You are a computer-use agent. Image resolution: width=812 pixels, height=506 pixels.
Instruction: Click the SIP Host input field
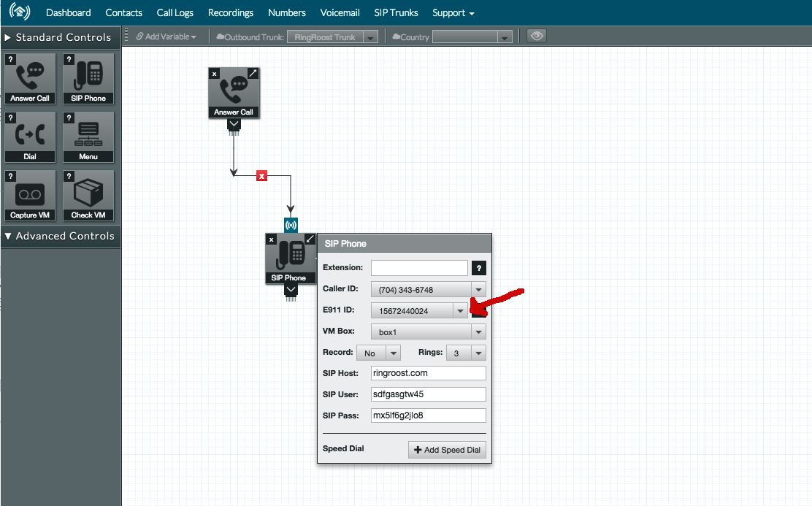428,373
